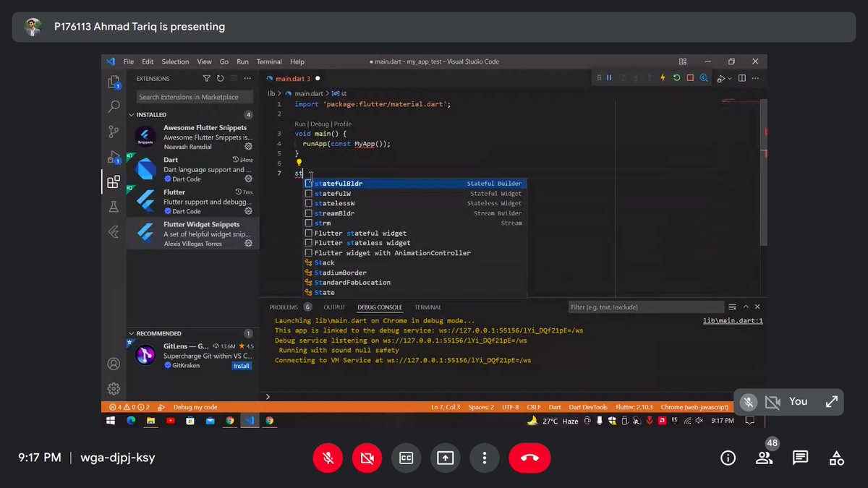Manage the Flutter Widget Snippets extension gear
Viewport: 868px width, 488px height.
248,244
